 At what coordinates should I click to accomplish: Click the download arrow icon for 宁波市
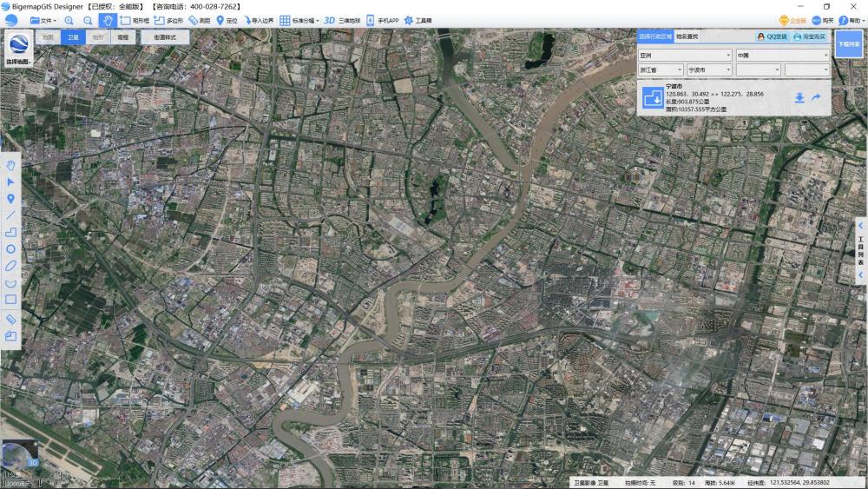(799, 98)
